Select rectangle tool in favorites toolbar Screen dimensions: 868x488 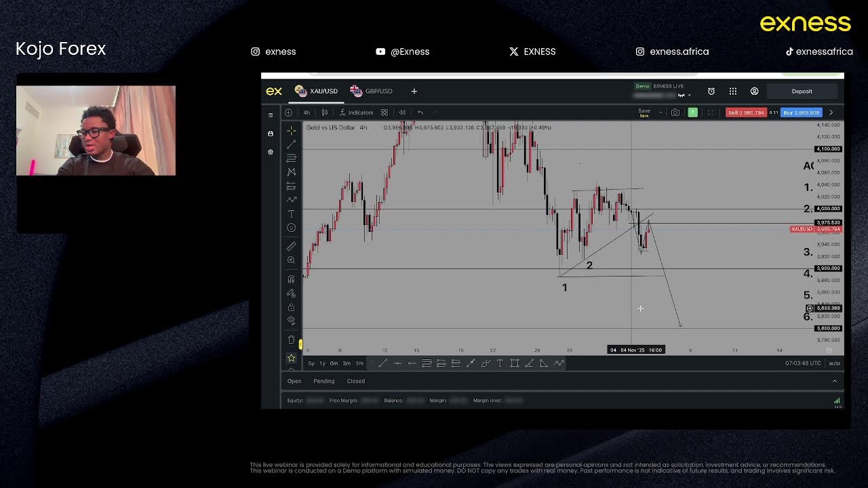click(x=514, y=363)
